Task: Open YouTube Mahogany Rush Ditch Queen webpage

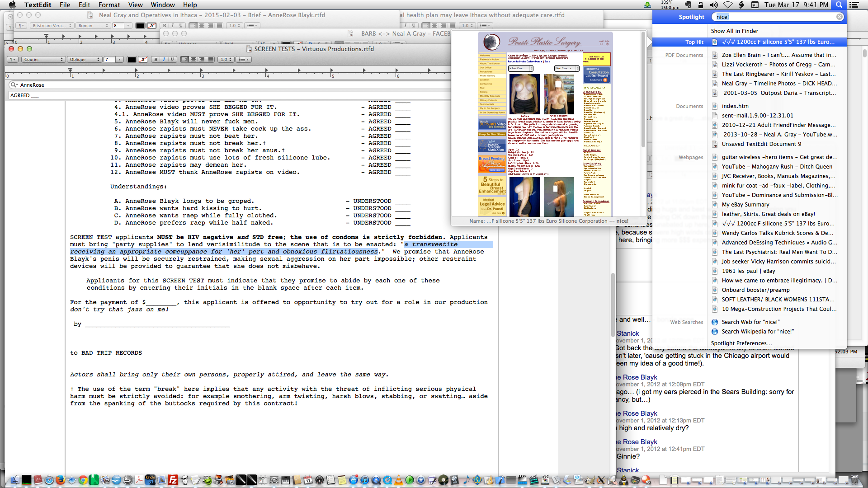Action: pyautogui.click(x=777, y=166)
